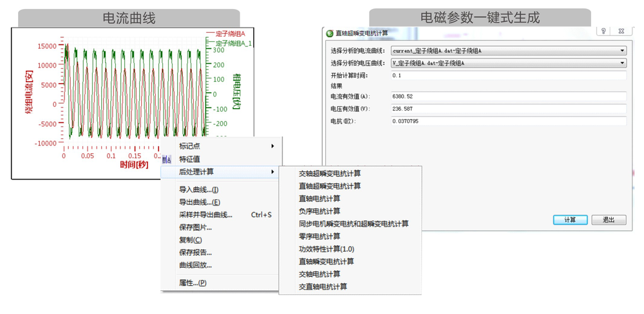Select 特征值 from the context menu
The height and width of the screenshot is (314, 644).
(189, 159)
